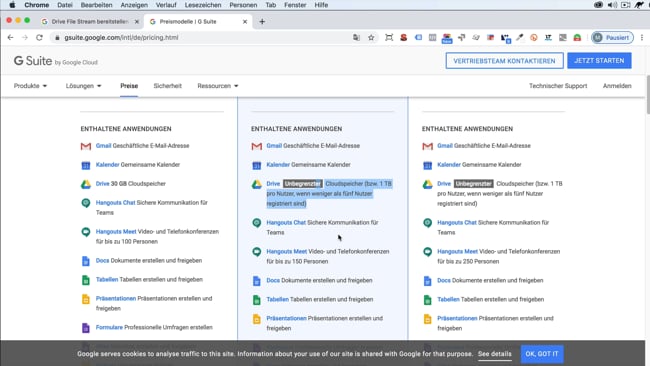
Task: Open Drive link in highlighted middle column
Action: click(x=273, y=184)
